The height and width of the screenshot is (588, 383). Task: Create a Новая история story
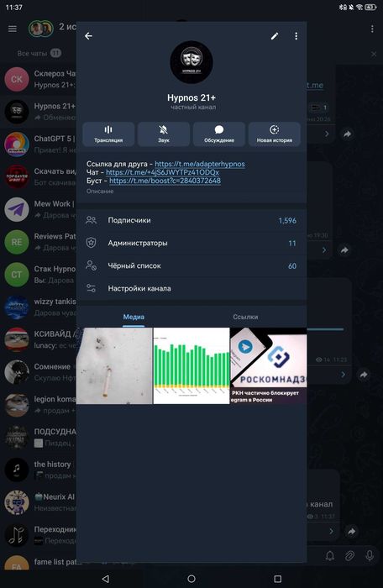coord(275,134)
